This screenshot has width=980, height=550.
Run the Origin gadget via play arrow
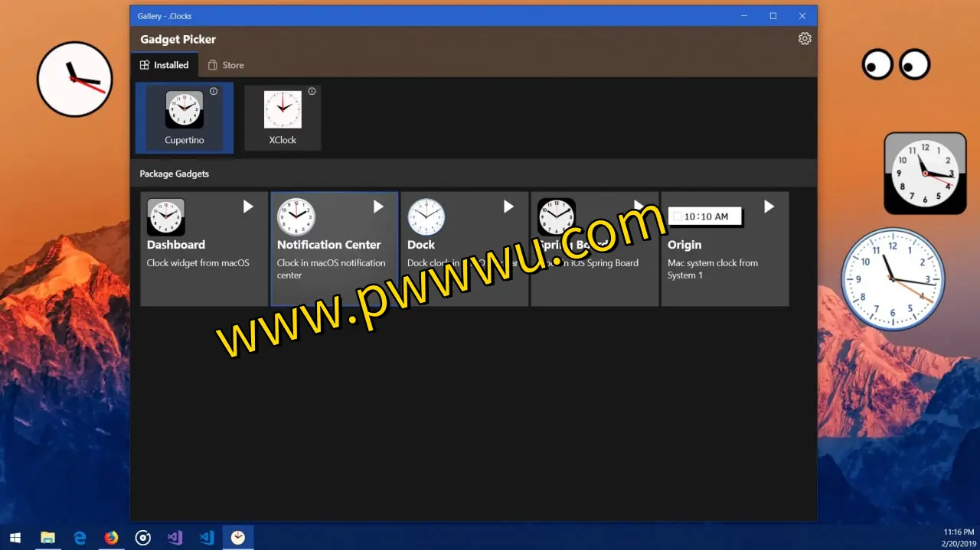[769, 207]
